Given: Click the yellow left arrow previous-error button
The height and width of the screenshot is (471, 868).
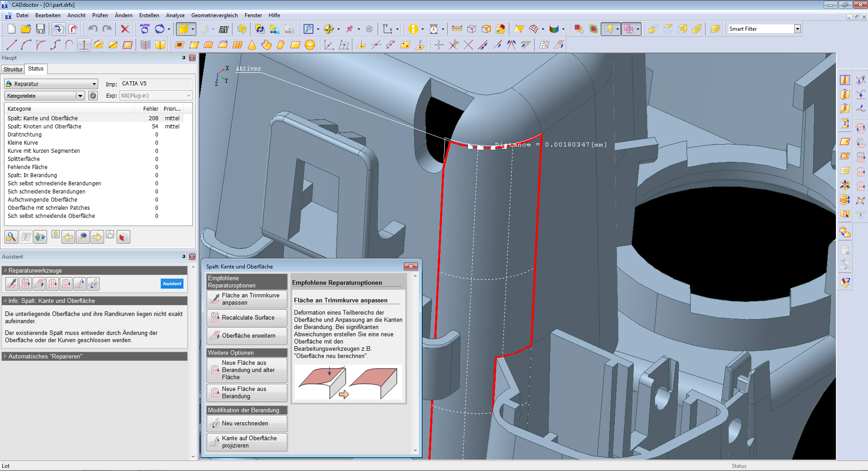Looking at the screenshot, I should pos(68,237).
